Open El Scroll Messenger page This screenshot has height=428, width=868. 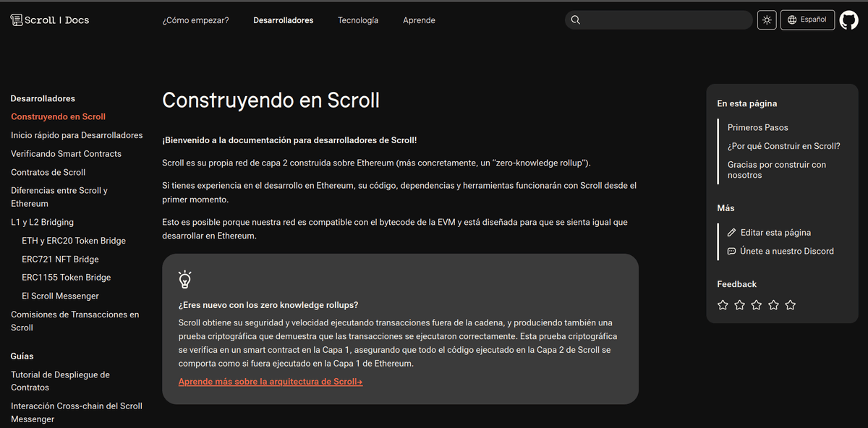(60, 296)
